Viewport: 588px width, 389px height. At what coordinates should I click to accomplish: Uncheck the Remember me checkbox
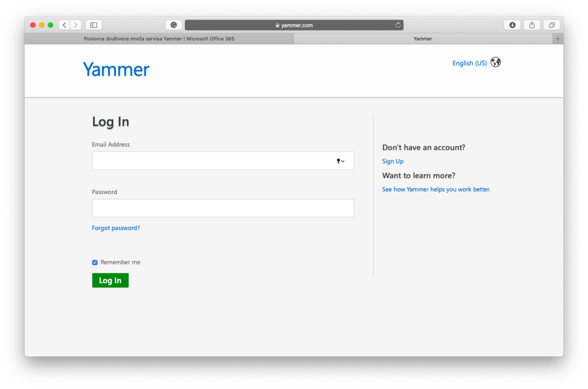point(95,263)
